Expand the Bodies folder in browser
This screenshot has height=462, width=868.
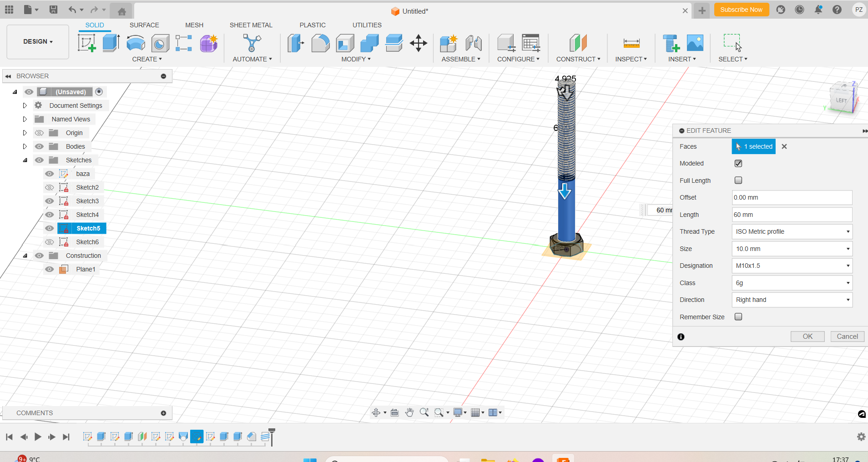pyautogui.click(x=25, y=146)
